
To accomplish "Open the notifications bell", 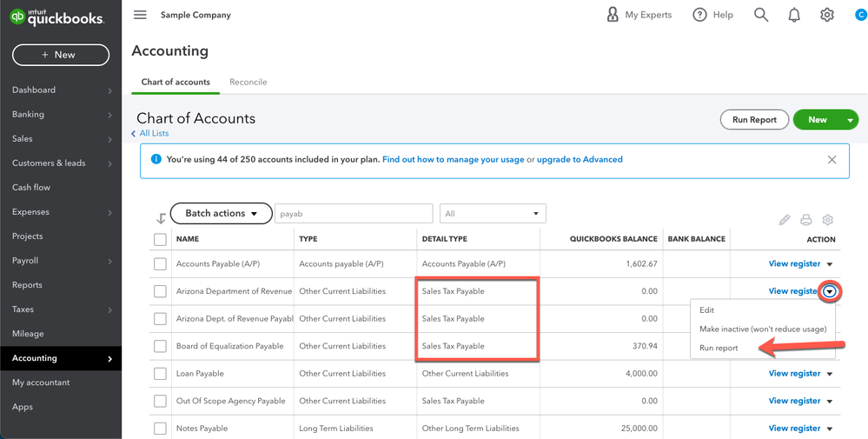I will point(794,15).
